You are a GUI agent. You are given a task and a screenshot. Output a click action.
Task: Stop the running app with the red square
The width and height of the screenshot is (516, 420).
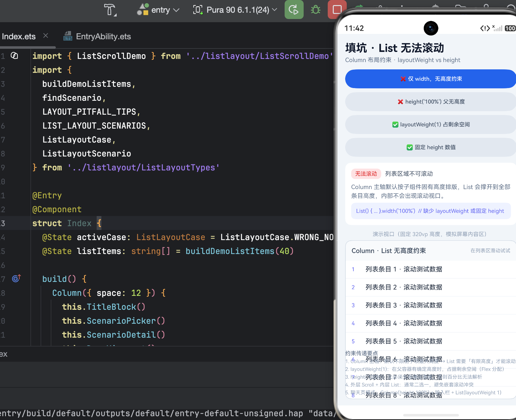point(337,10)
